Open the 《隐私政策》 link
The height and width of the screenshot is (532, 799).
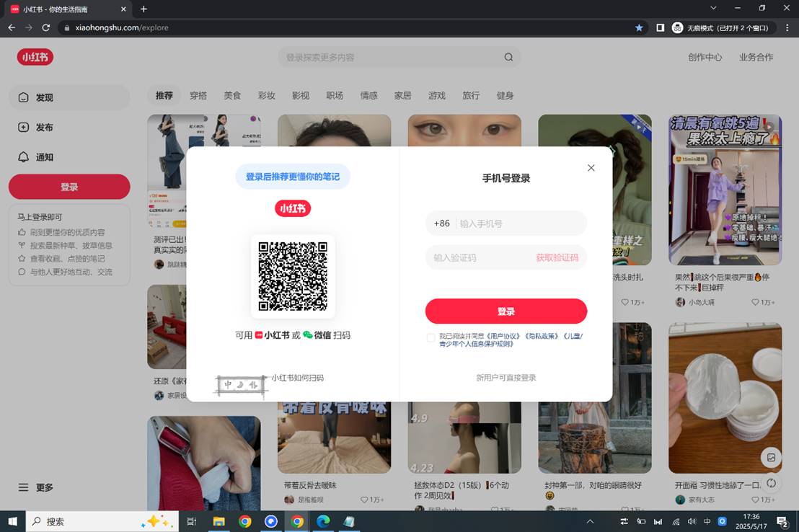[542, 337]
